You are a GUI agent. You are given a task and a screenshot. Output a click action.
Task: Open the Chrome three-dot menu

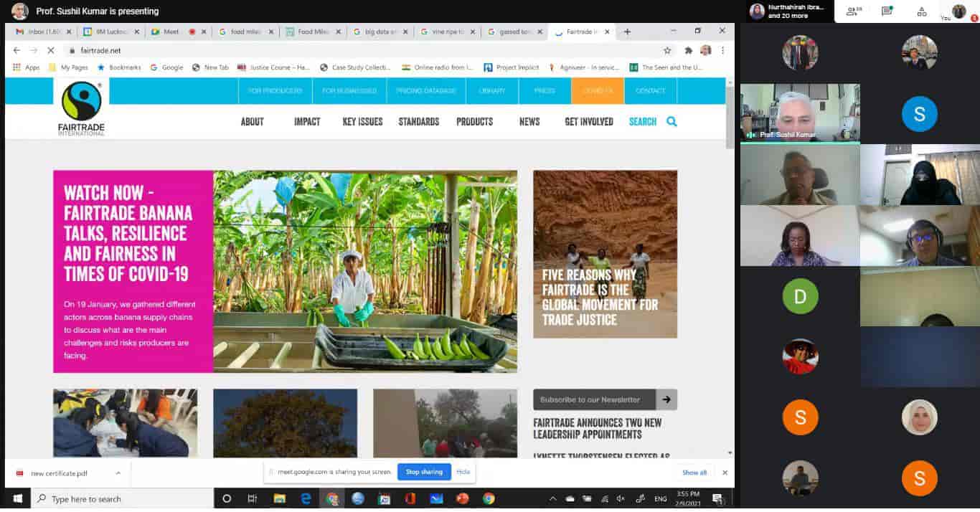[722, 51]
